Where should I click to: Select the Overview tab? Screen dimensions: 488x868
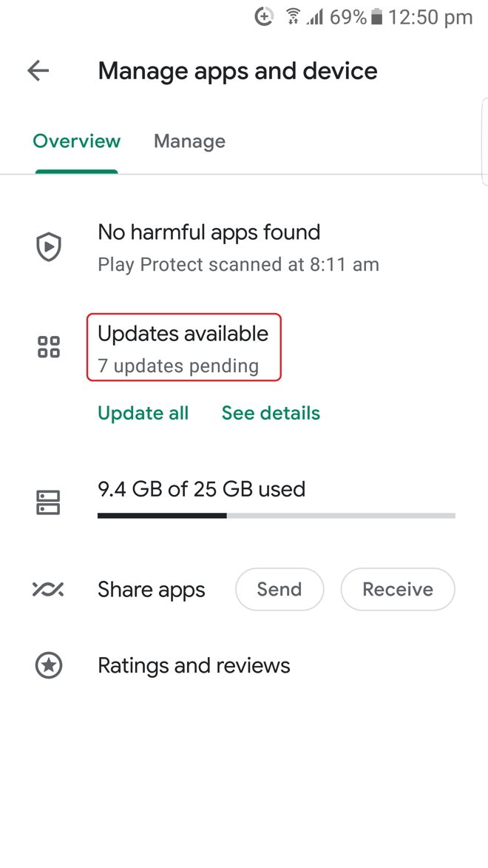(76, 141)
